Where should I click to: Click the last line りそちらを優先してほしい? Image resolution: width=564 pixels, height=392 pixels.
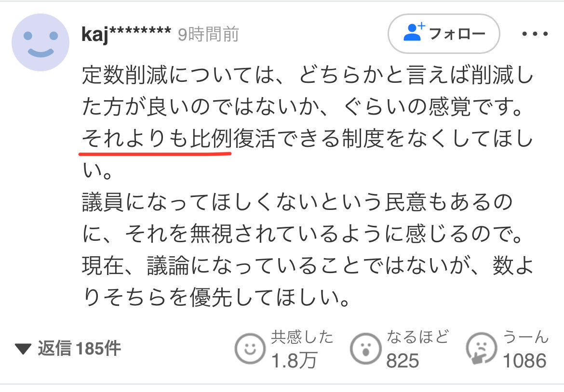(x=216, y=298)
